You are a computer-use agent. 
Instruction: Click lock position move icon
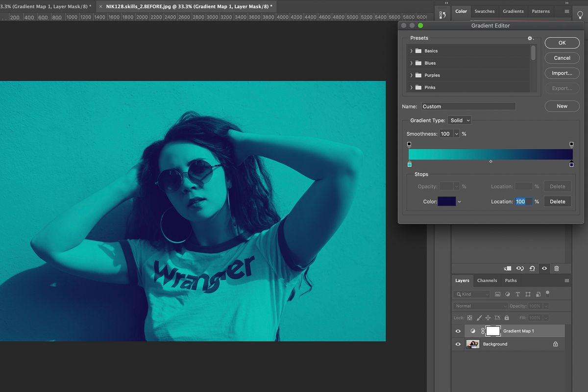(x=488, y=318)
